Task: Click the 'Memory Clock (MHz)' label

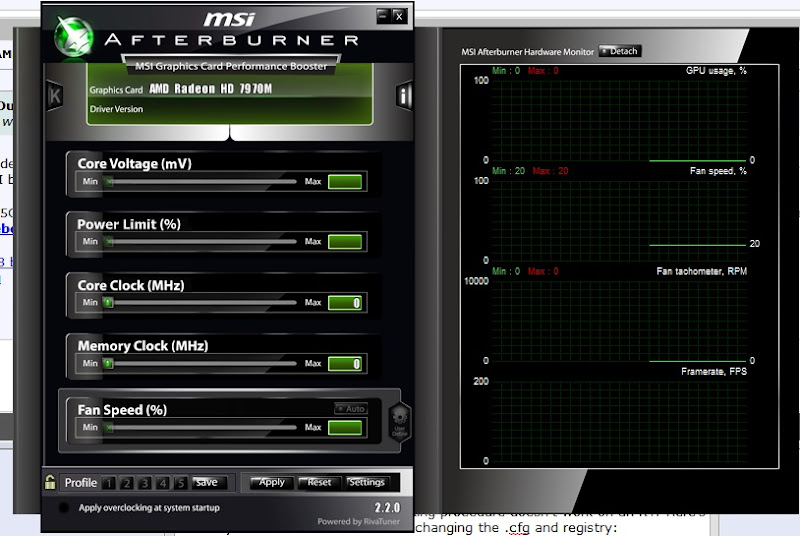Action: (143, 346)
